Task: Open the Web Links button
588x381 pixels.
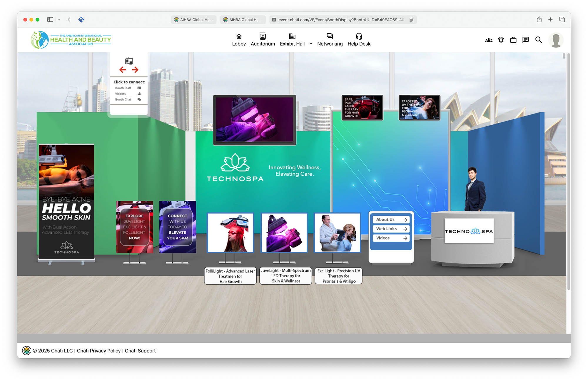Action: (x=391, y=229)
